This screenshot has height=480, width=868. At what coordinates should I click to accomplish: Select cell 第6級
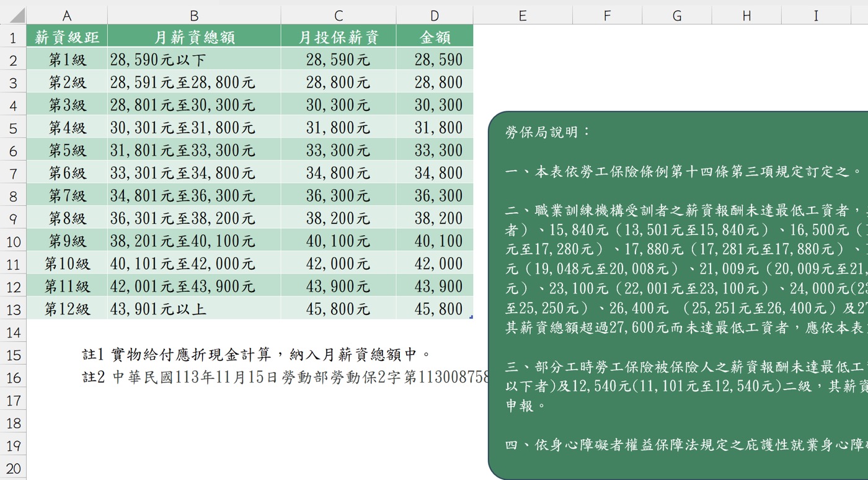click(67, 172)
